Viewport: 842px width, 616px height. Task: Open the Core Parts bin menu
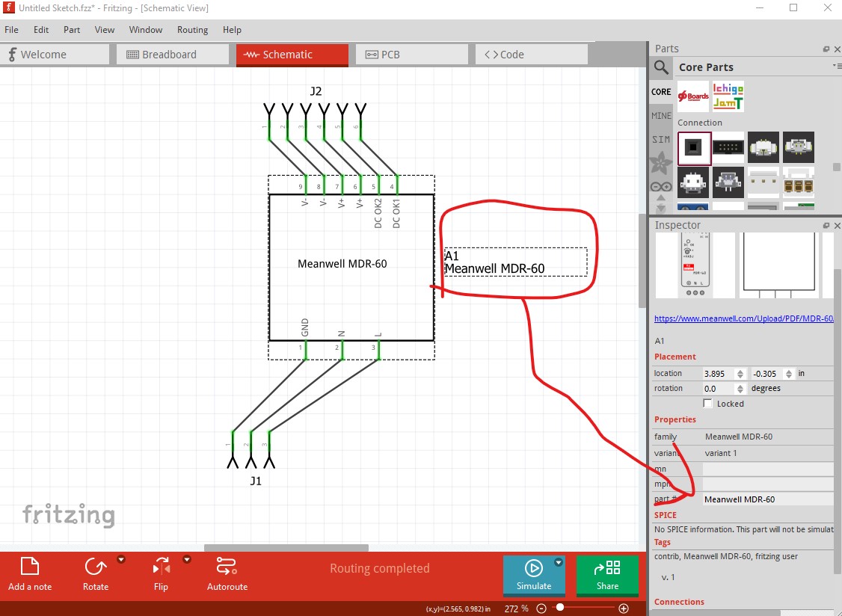tap(837, 67)
